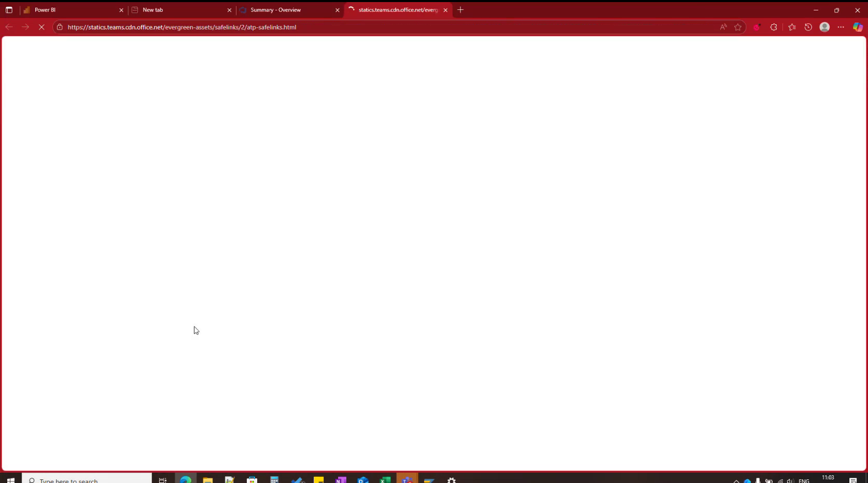
Task: Open Outlook from the taskbar
Action: tap(363, 480)
